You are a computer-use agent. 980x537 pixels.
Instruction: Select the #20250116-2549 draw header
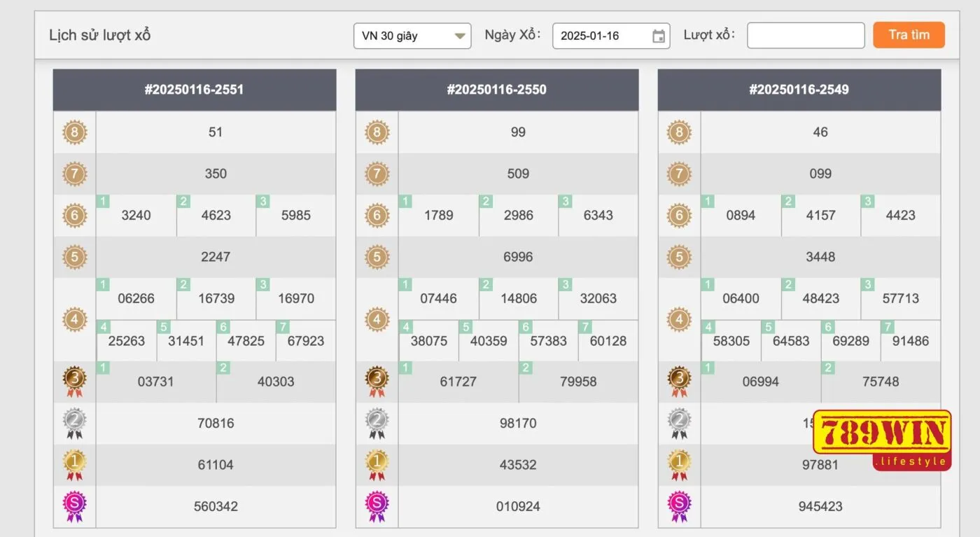pos(799,90)
